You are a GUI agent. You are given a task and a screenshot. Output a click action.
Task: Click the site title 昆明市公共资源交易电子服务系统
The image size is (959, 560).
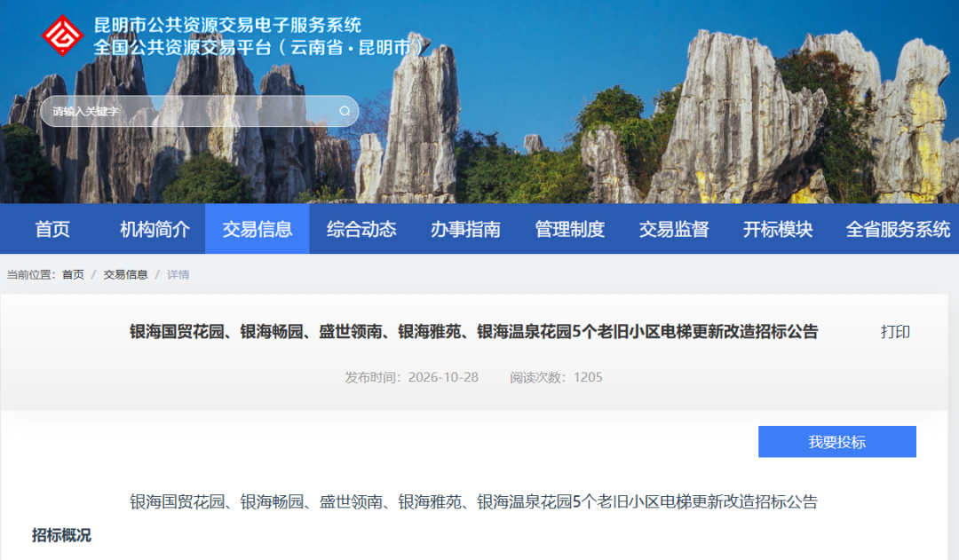(227, 25)
